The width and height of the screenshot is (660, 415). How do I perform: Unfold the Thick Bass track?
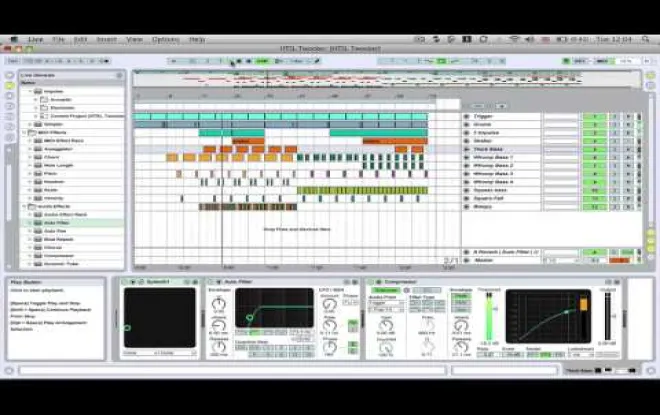(466, 149)
